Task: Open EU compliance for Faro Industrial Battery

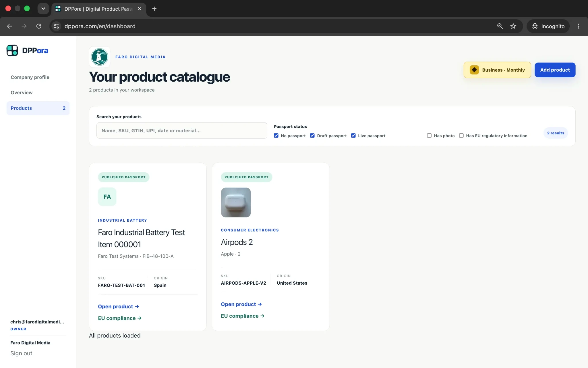Action: 120,318
